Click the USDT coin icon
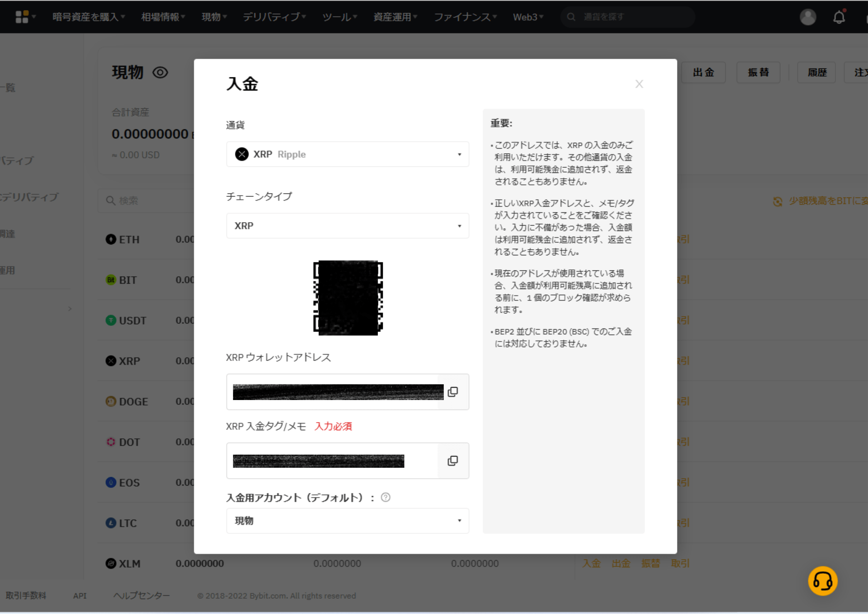 coord(111,320)
